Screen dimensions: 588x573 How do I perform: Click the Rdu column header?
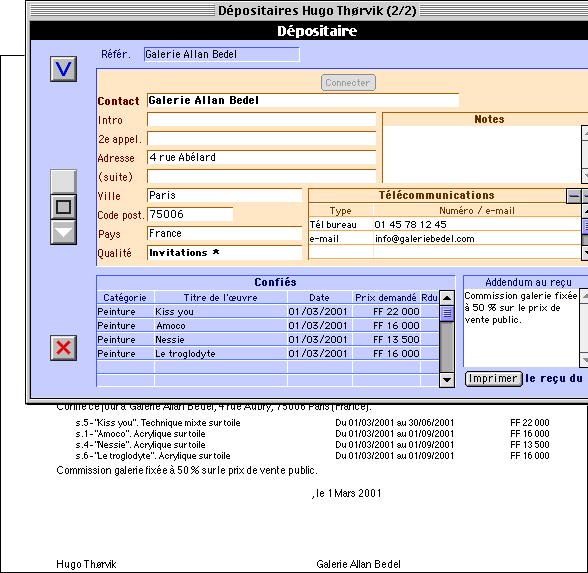click(429, 298)
